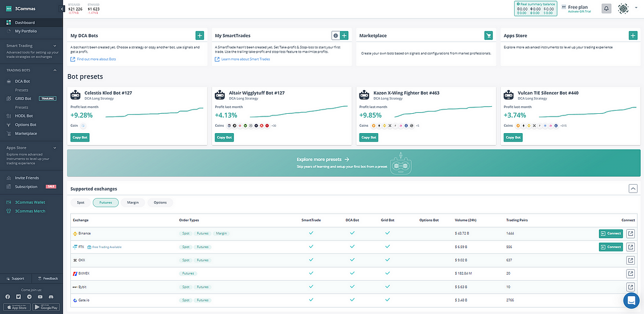The image size is (644, 314).
Task: Select the Spot exchange filter
Action: tap(80, 202)
